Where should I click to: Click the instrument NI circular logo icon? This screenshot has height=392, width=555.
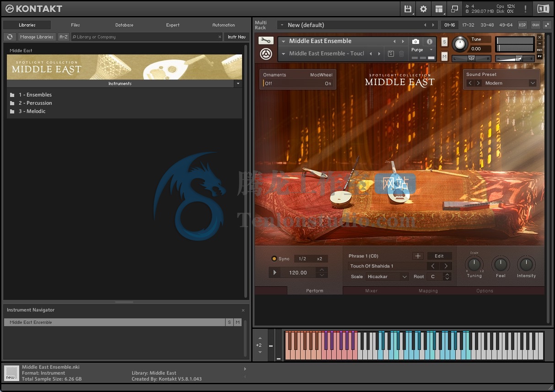pos(266,54)
